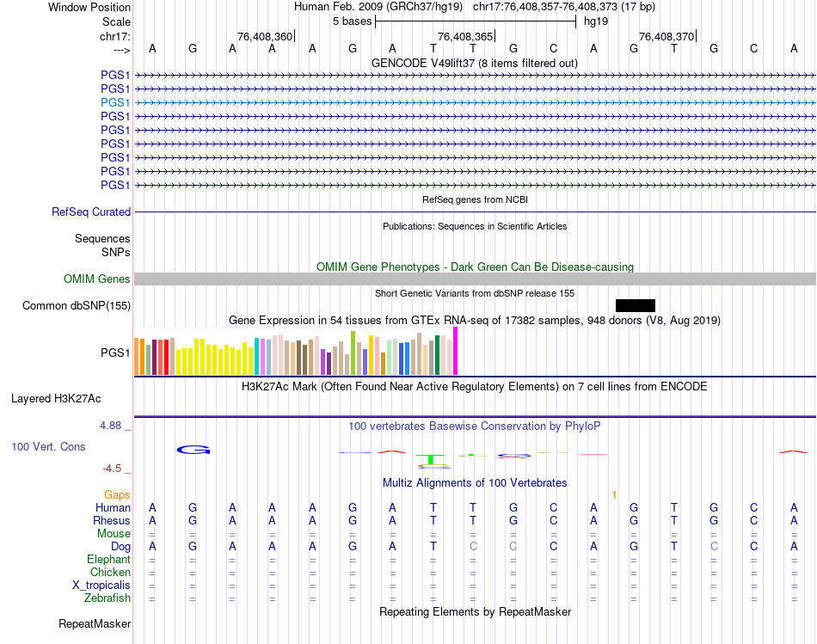Image resolution: width=817 pixels, height=644 pixels.
Task: Click the maroon bar in GTEx chart
Action: (154, 358)
